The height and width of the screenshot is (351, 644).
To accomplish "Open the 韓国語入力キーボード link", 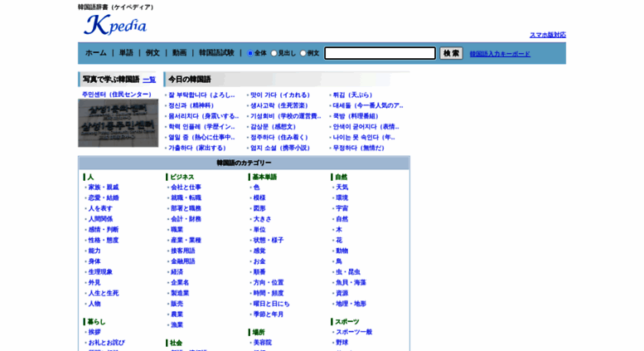I will [x=500, y=54].
